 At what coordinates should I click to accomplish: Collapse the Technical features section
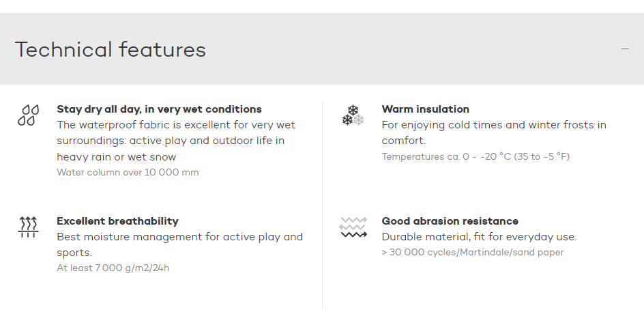click(x=625, y=49)
